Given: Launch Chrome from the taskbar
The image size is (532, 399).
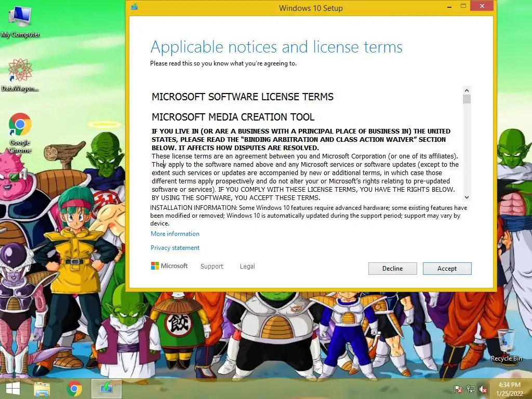Looking at the screenshot, I should (x=74, y=389).
